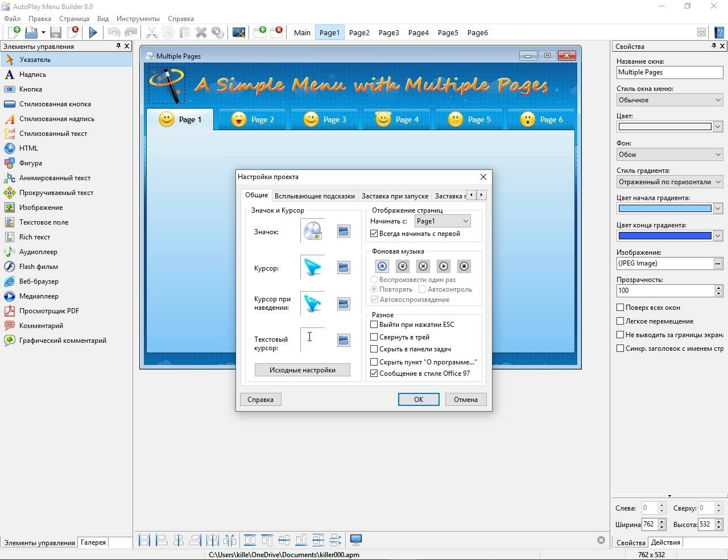Select the Фигура shape control
This screenshot has height=560, width=728.
tap(66, 163)
